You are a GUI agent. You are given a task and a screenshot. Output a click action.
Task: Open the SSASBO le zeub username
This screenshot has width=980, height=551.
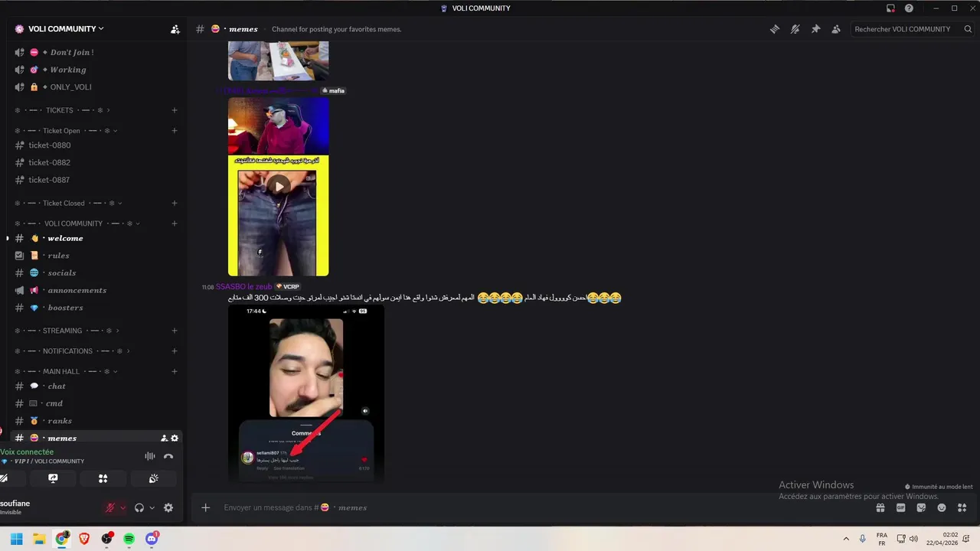pos(244,287)
